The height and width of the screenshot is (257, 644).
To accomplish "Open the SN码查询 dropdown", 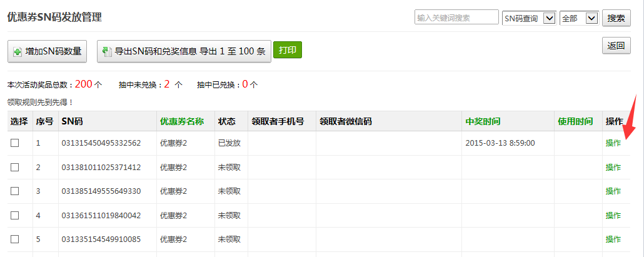I will click(529, 18).
